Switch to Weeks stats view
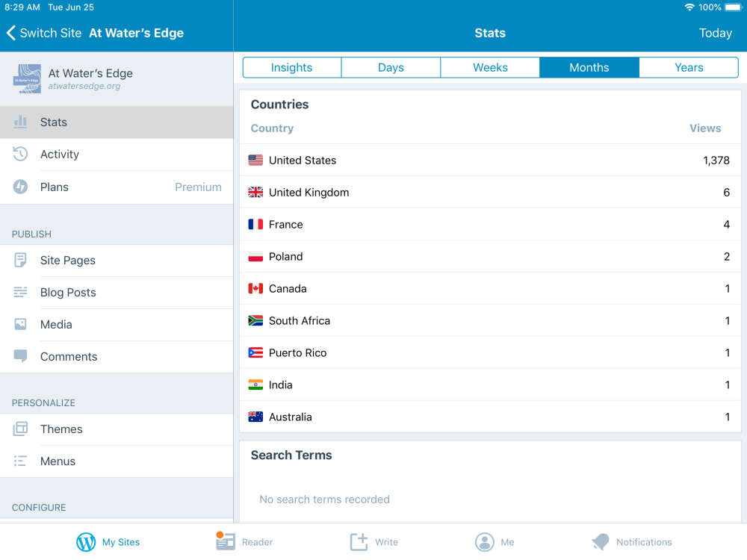Image resolution: width=747 pixels, height=560 pixels. pyautogui.click(x=490, y=67)
